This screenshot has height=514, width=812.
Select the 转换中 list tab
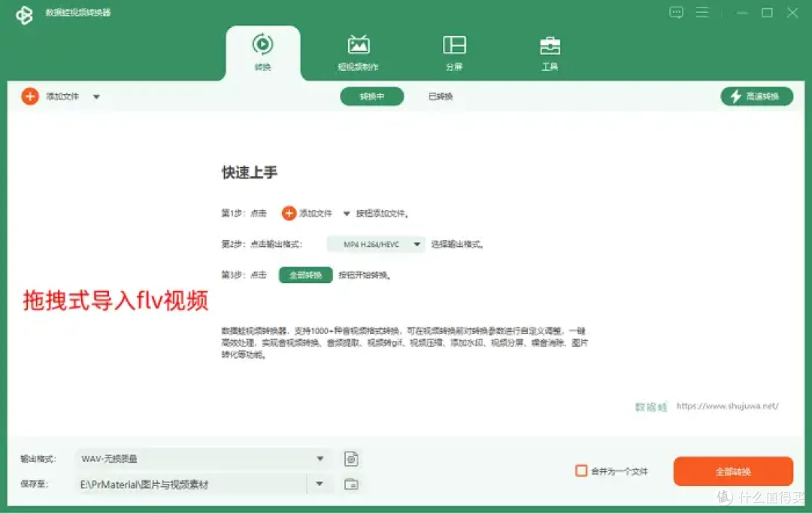[372, 96]
